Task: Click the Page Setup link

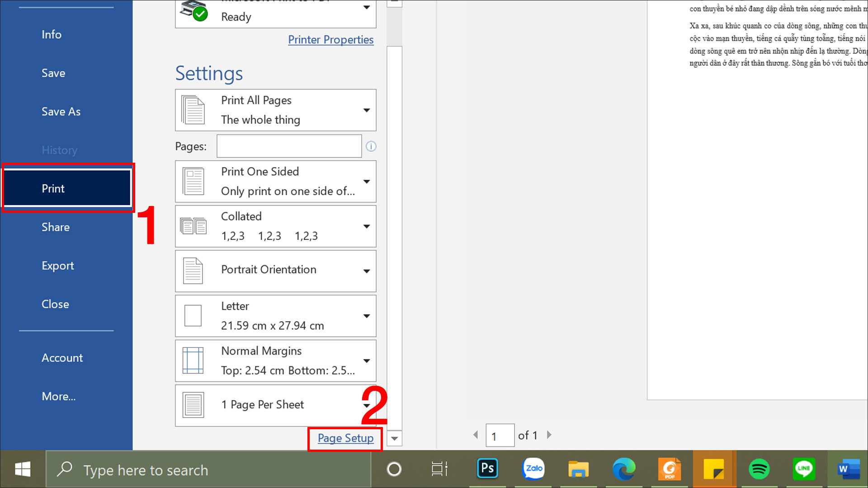Action: point(345,438)
